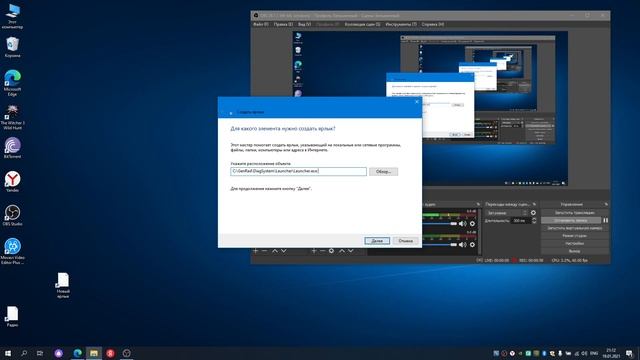Open the Коллекция сцен menu in OBS
Viewport: 640px width, 360px height.
[362, 24]
